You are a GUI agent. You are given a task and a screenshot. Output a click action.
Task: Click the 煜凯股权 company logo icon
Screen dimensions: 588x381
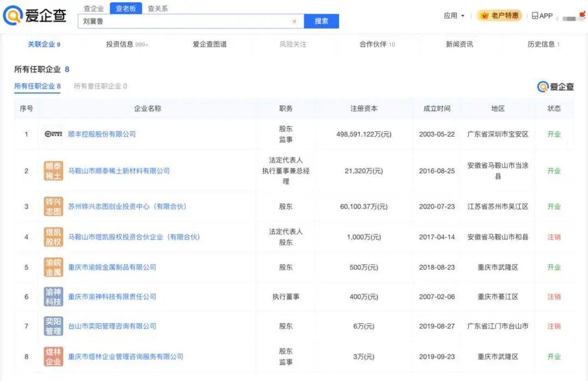pyautogui.click(x=53, y=237)
